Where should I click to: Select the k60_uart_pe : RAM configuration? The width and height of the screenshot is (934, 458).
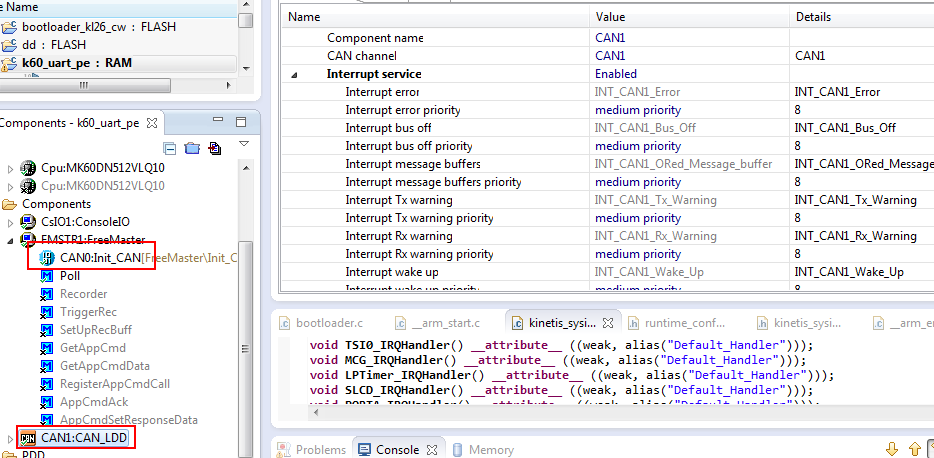tap(76, 63)
